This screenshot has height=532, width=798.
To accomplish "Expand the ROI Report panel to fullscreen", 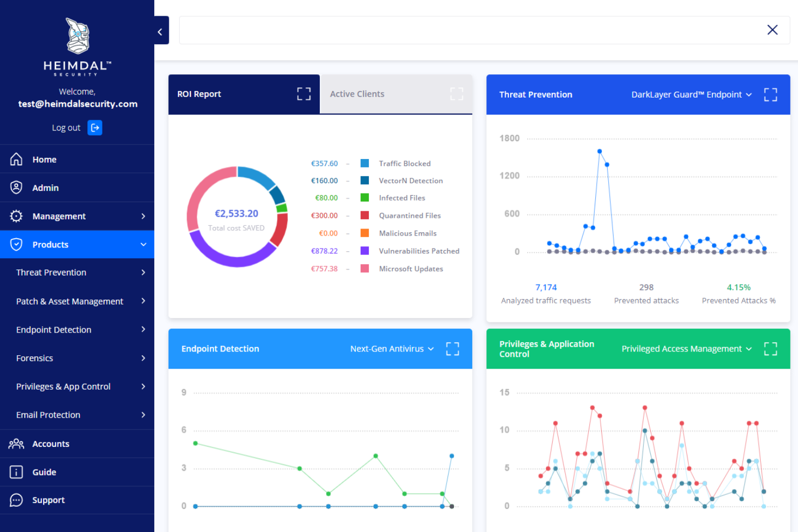I will tap(304, 94).
